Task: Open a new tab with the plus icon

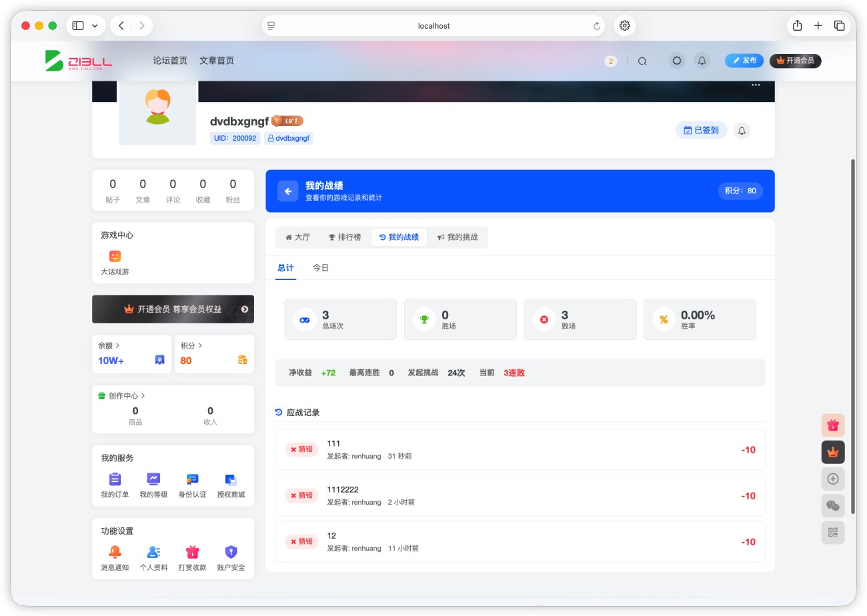Action: coord(818,26)
